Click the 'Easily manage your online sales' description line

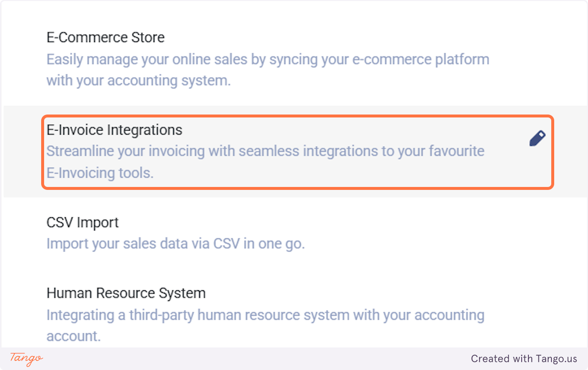(x=268, y=60)
